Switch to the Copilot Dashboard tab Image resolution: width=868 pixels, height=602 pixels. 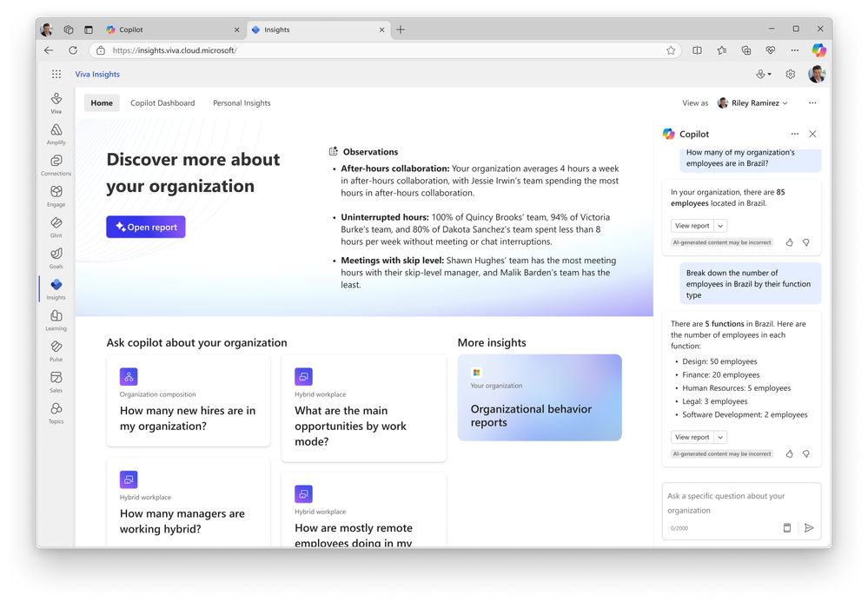coord(162,103)
